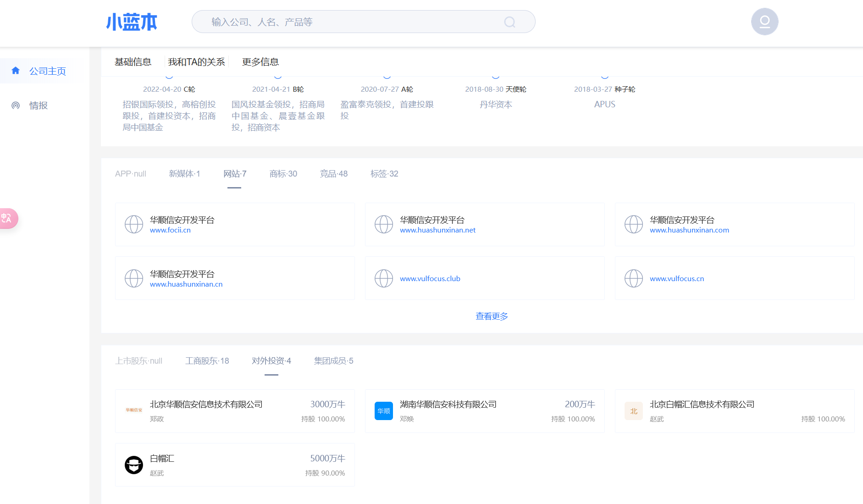Click globe icon of www.vulfocus.cn card
The image size is (863, 504).
click(634, 278)
